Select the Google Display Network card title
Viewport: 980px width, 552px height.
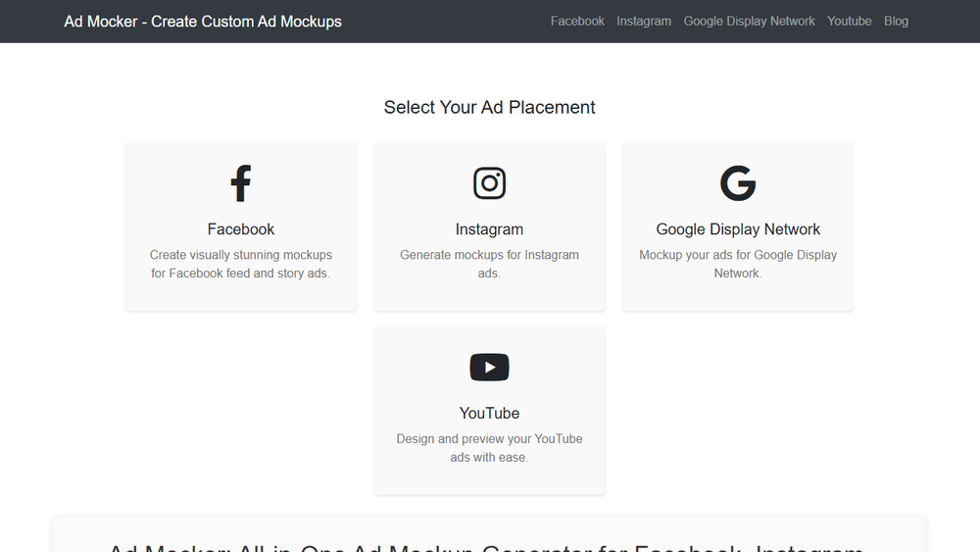tap(738, 229)
